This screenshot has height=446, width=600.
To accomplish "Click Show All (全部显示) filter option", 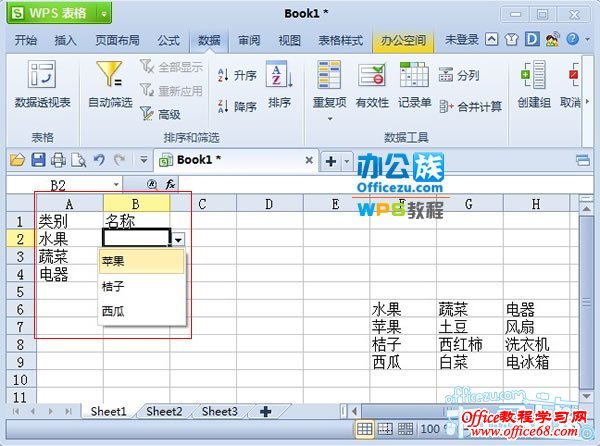I will tap(171, 67).
